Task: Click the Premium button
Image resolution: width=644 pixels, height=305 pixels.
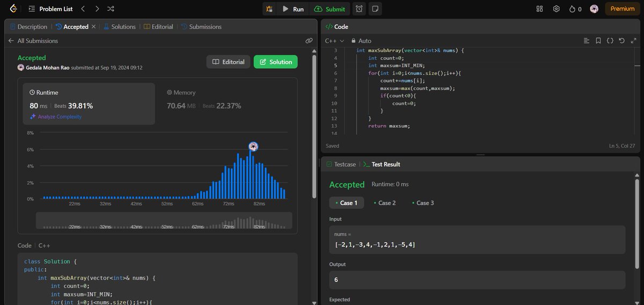Action: point(623,9)
